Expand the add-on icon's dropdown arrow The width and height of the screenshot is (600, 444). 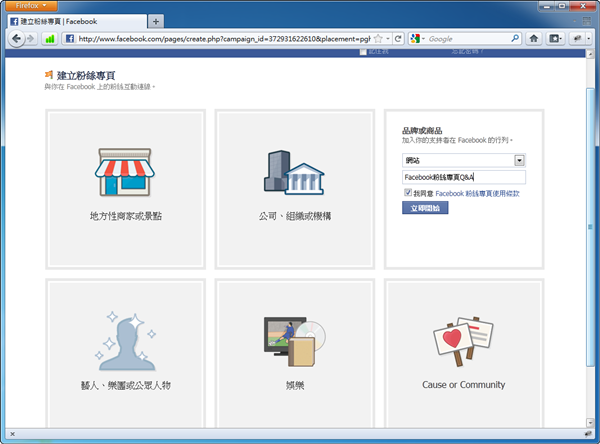coord(589,39)
